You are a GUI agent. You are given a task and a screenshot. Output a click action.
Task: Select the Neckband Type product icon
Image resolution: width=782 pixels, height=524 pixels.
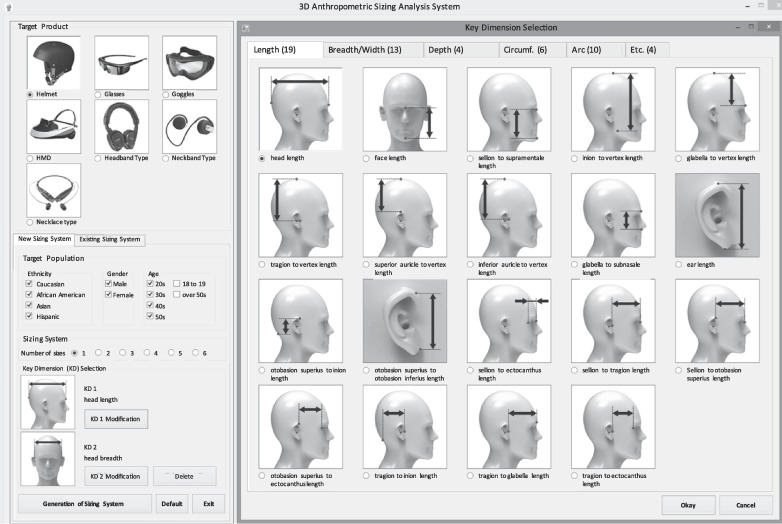189,127
